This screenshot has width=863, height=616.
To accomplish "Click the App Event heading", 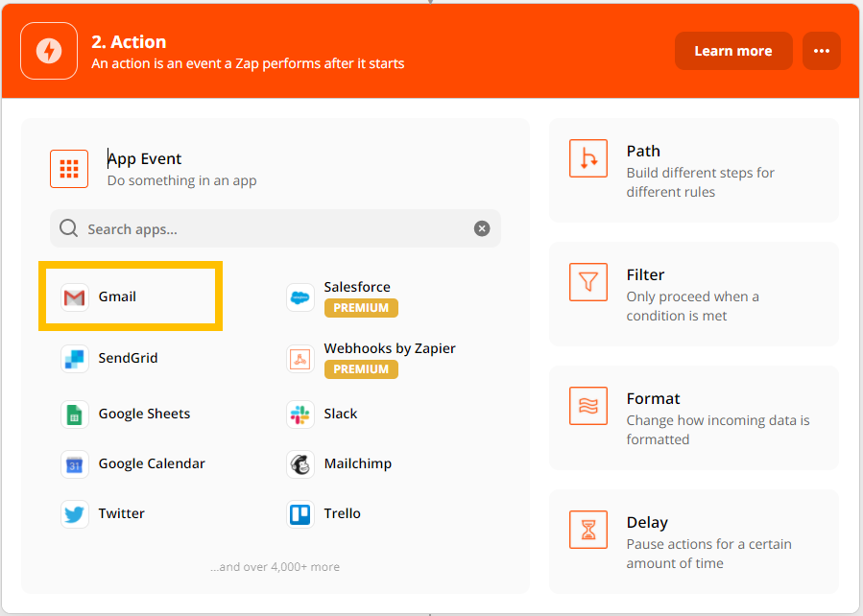I will pos(144,159).
